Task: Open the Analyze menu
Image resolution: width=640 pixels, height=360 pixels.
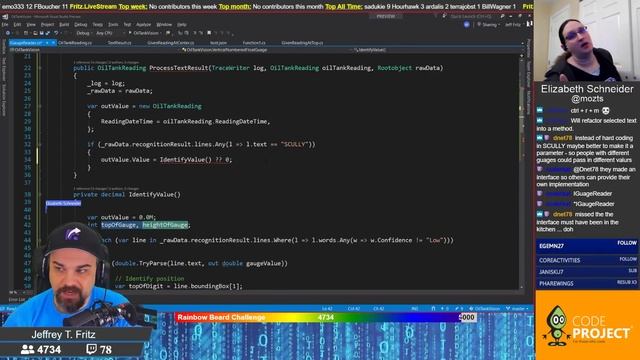Action: 143,25
